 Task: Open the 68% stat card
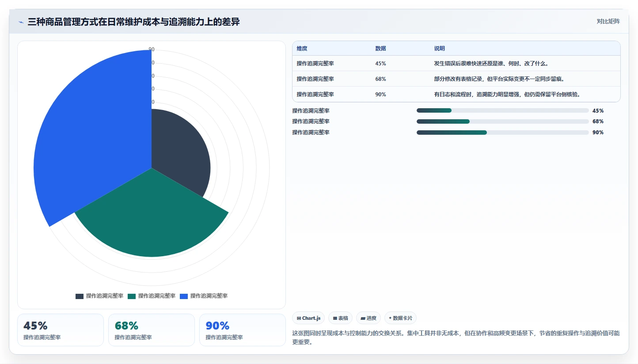(x=152, y=330)
